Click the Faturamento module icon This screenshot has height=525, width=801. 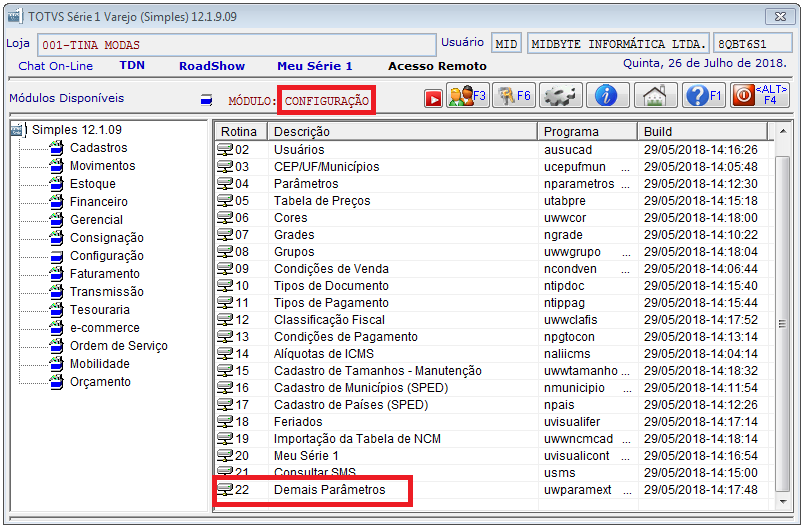tap(57, 274)
